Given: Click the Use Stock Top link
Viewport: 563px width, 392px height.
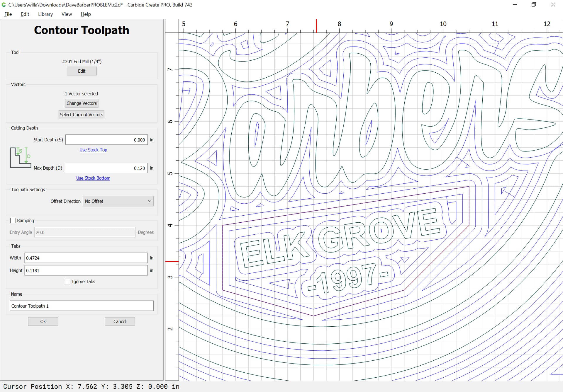Looking at the screenshot, I should [x=93, y=150].
